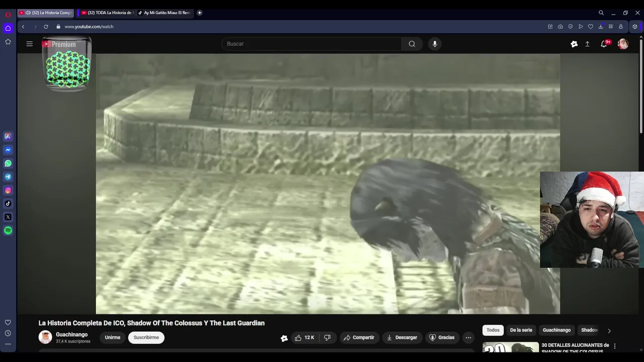The image size is (644, 362).
Task: Click the Suscribirme button
Action: coord(146,337)
